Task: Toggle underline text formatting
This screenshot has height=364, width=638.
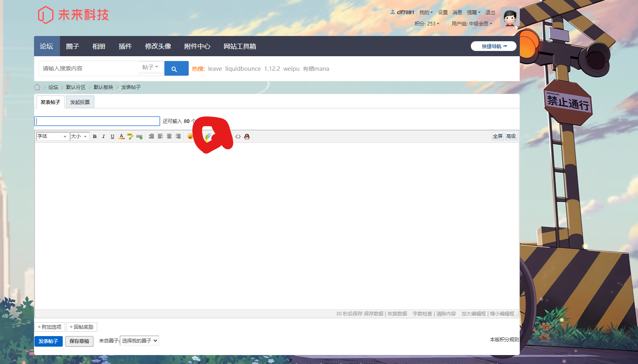Action: (x=113, y=137)
